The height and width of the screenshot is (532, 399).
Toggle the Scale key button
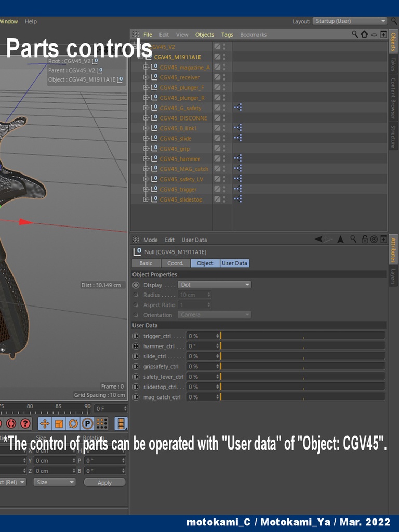(59, 423)
